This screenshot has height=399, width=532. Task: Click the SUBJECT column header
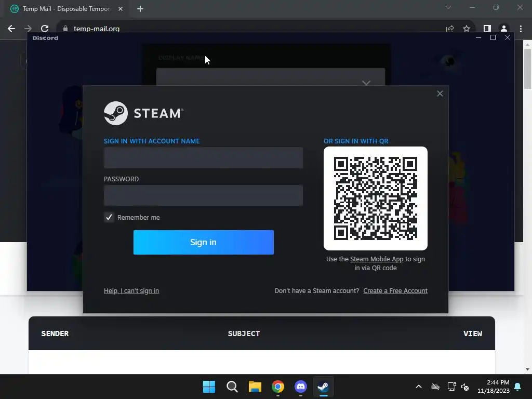point(244,334)
